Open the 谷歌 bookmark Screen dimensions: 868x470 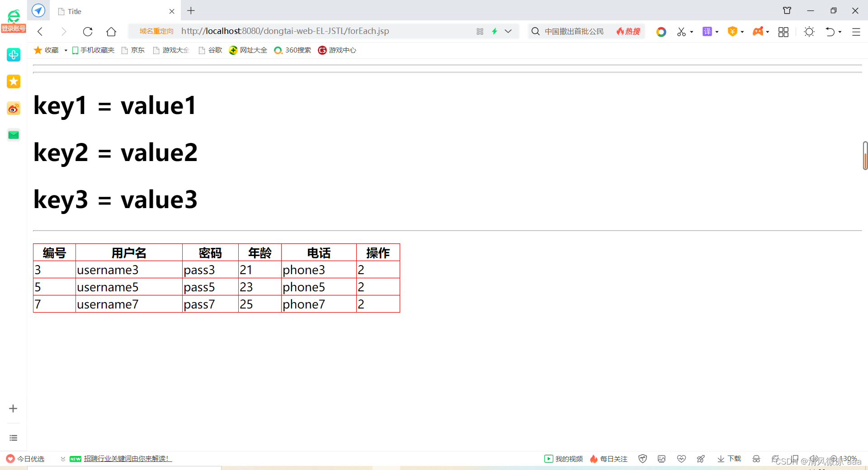[x=211, y=50]
